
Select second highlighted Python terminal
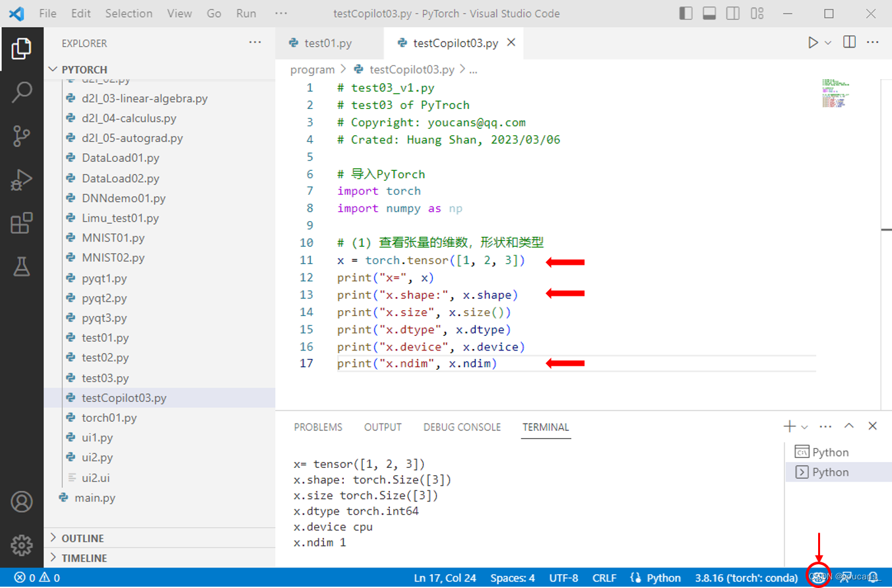pyautogui.click(x=838, y=472)
